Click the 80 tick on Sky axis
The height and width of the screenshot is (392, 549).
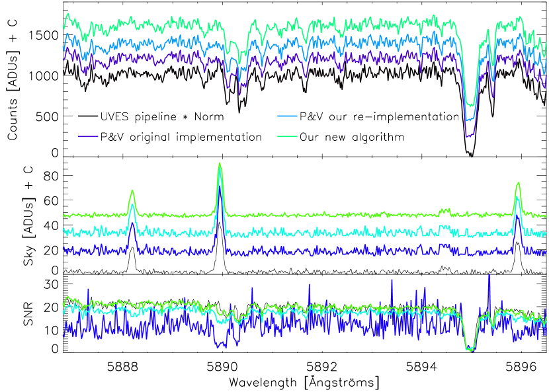pos(50,175)
